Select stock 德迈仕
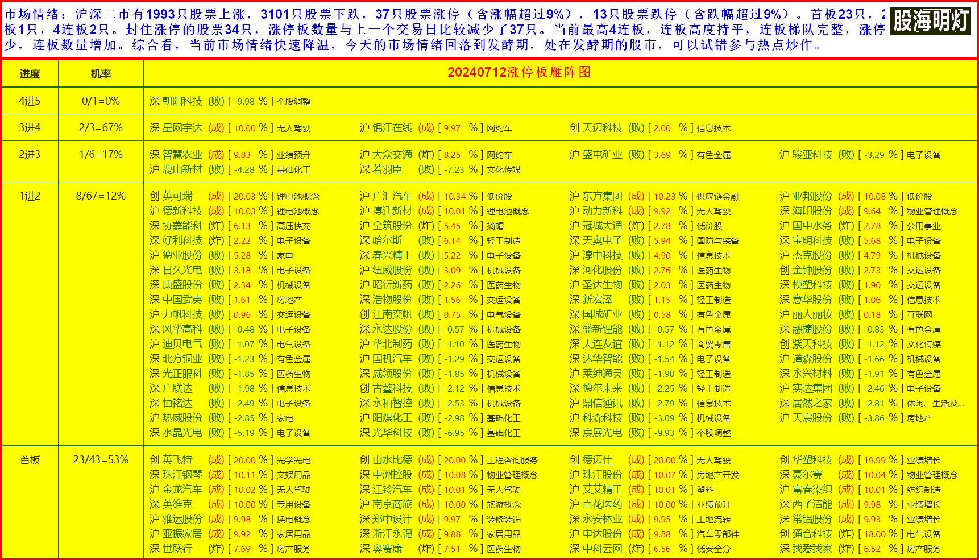Viewport: 979px width, 560px height. point(597,460)
